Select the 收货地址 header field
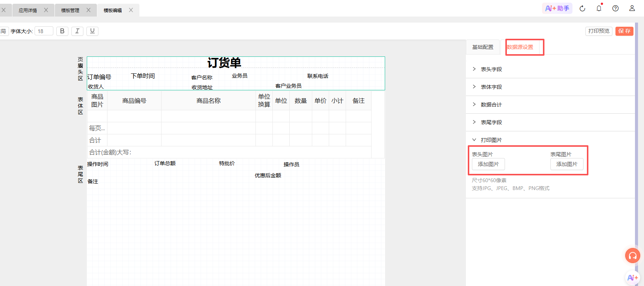 [202, 87]
